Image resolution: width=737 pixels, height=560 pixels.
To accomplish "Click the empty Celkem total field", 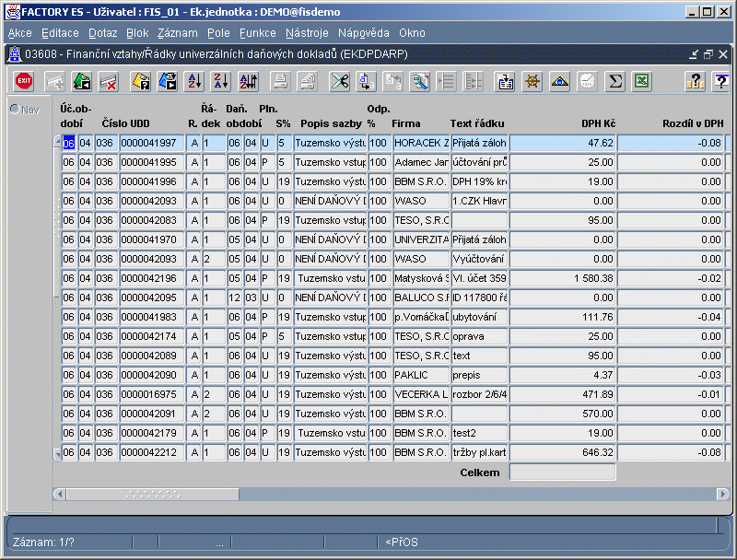I will tap(563, 472).
